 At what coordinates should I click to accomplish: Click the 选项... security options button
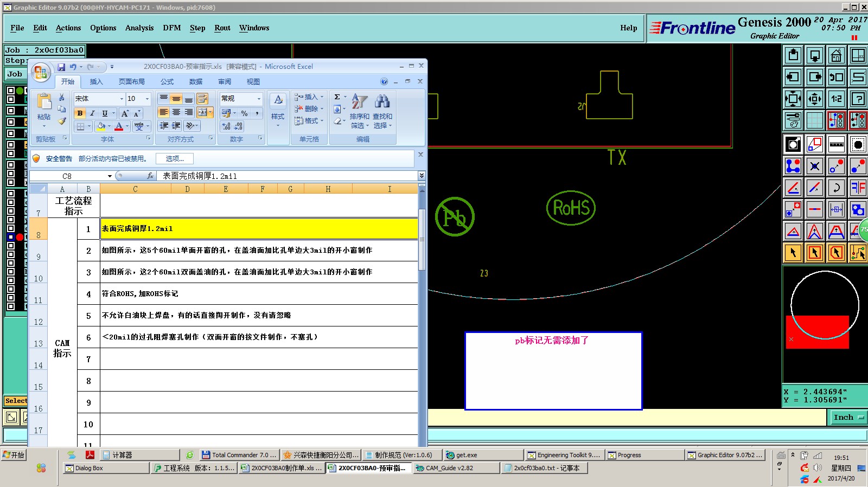(175, 159)
